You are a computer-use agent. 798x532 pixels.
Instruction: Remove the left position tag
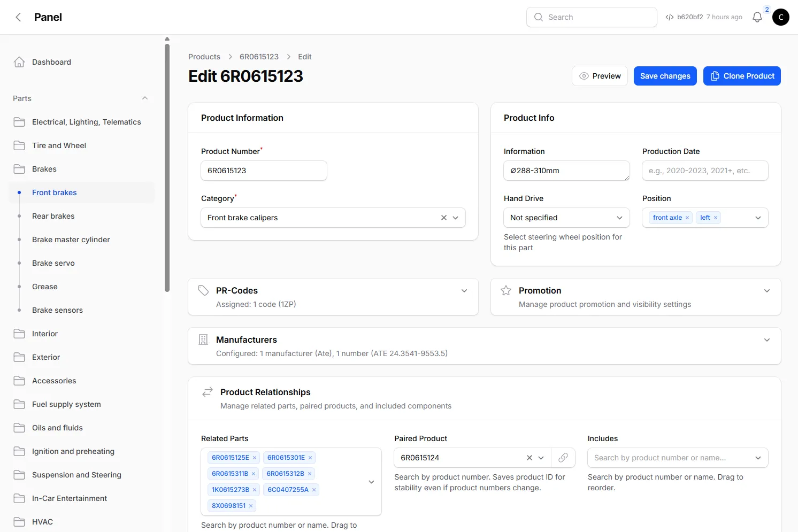[x=716, y=218]
